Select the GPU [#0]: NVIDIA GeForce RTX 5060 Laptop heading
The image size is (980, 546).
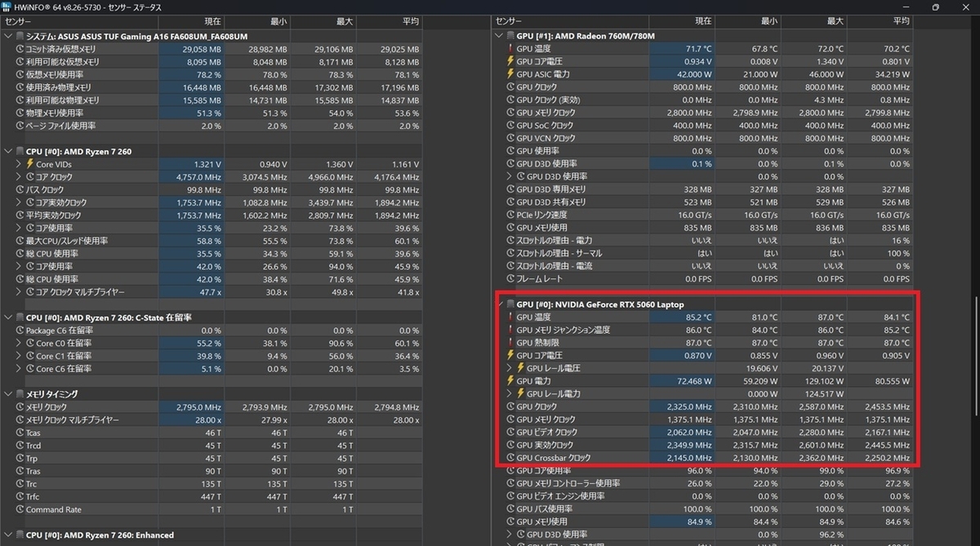click(600, 304)
